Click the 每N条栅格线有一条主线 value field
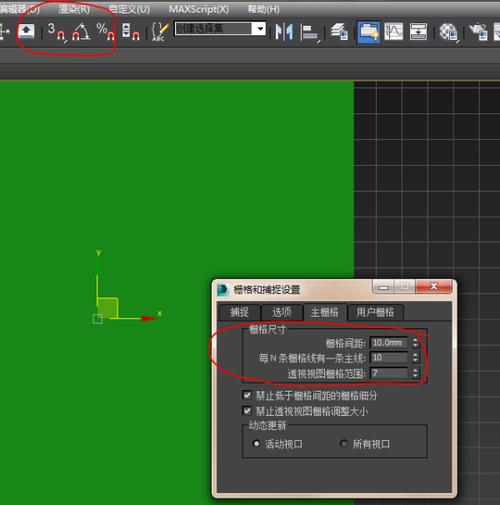 tap(389, 358)
